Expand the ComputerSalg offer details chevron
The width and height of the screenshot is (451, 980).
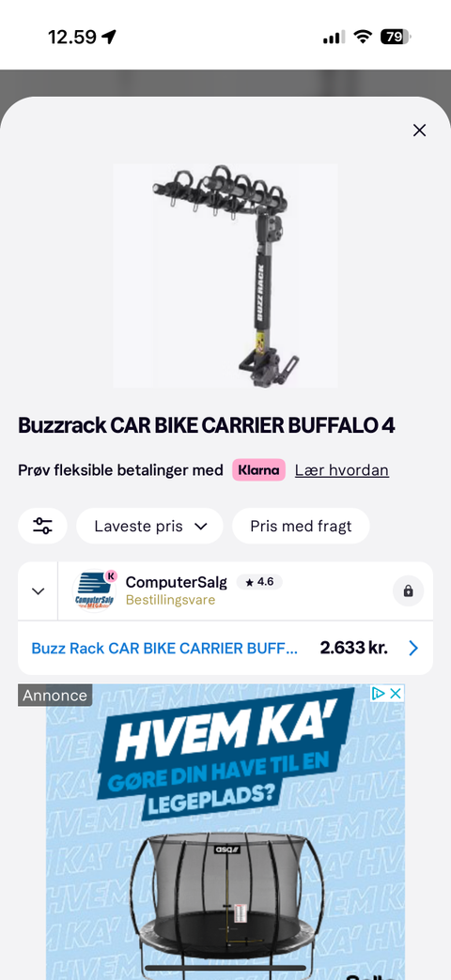coord(39,591)
